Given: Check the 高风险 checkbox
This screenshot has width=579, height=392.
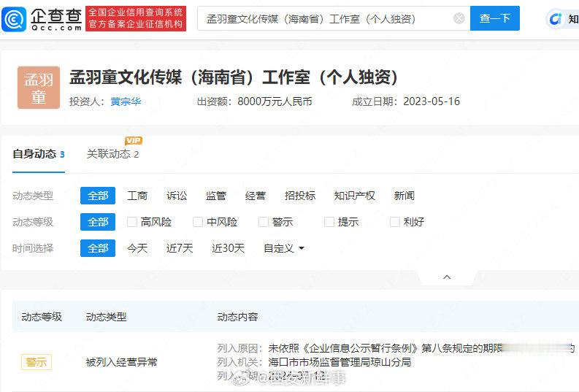Looking at the screenshot, I should click(132, 222).
